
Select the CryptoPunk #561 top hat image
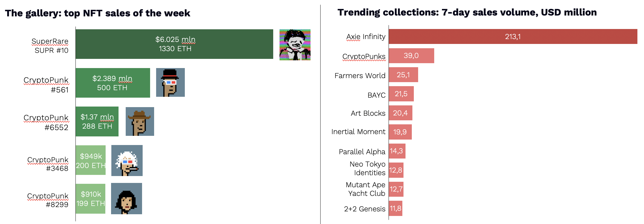coord(170,82)
